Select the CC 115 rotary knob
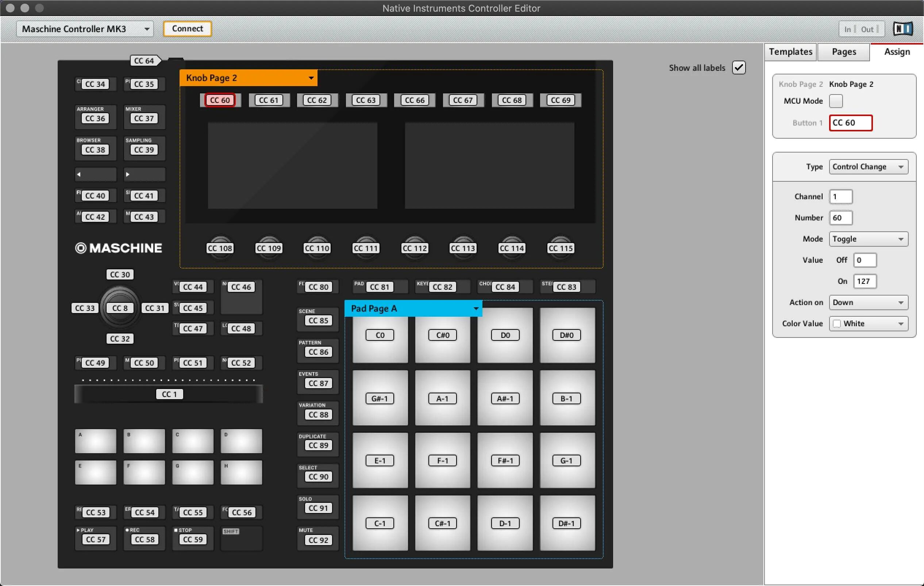The width and height of the screenshot is (924, 586). coord(560,248)
